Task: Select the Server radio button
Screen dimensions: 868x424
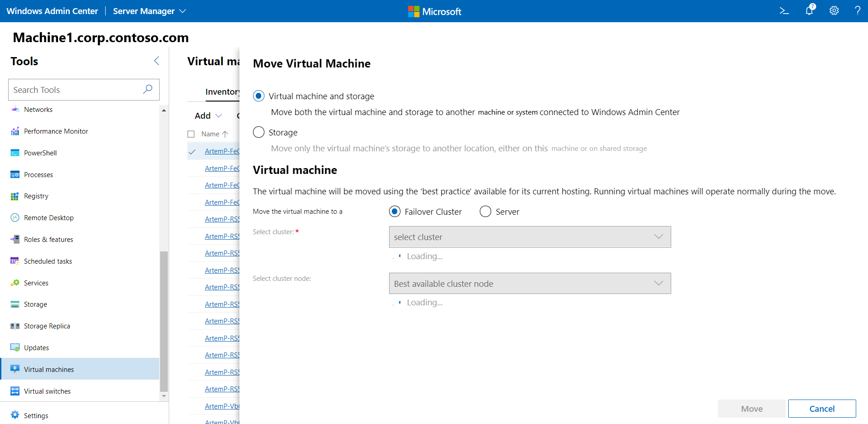Action: [x=485, y=212]
